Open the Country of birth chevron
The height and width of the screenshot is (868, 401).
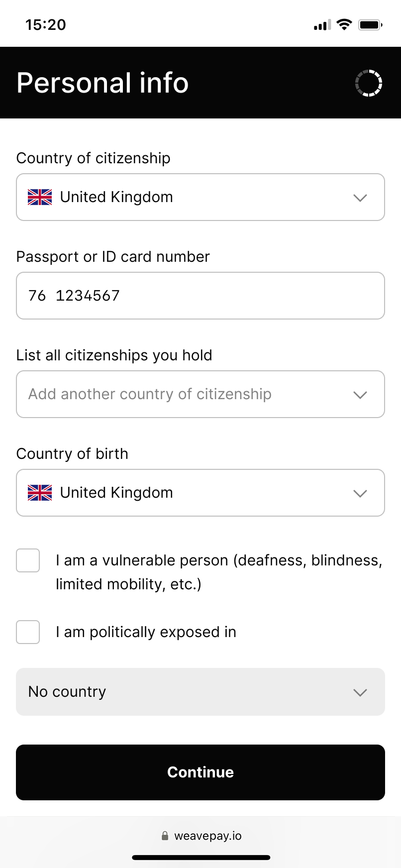pyautogui.click(x=360, y=493)
